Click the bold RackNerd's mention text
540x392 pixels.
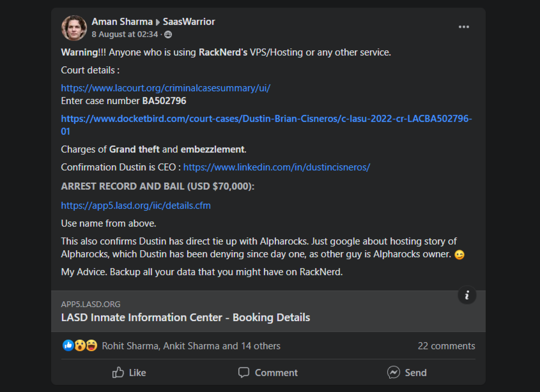coord(223,52)
